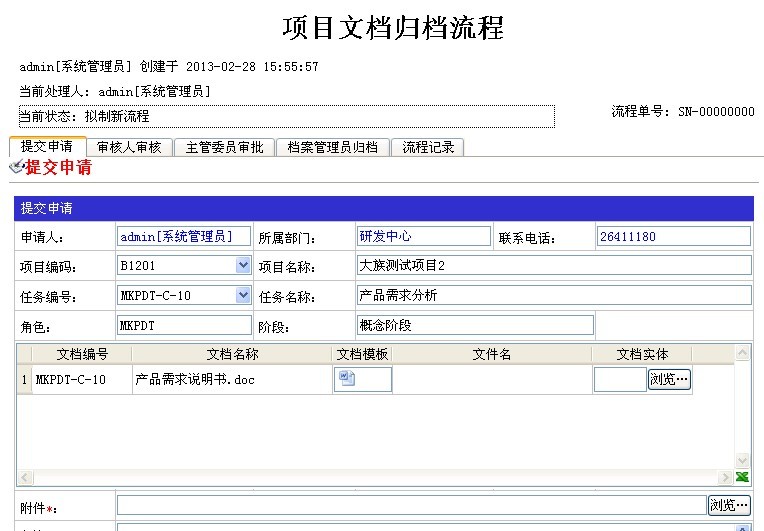This screenshot has height=531, width=764.
Task: Click the table's horizontal scrollbar right arrow
Action: point(725,478)
